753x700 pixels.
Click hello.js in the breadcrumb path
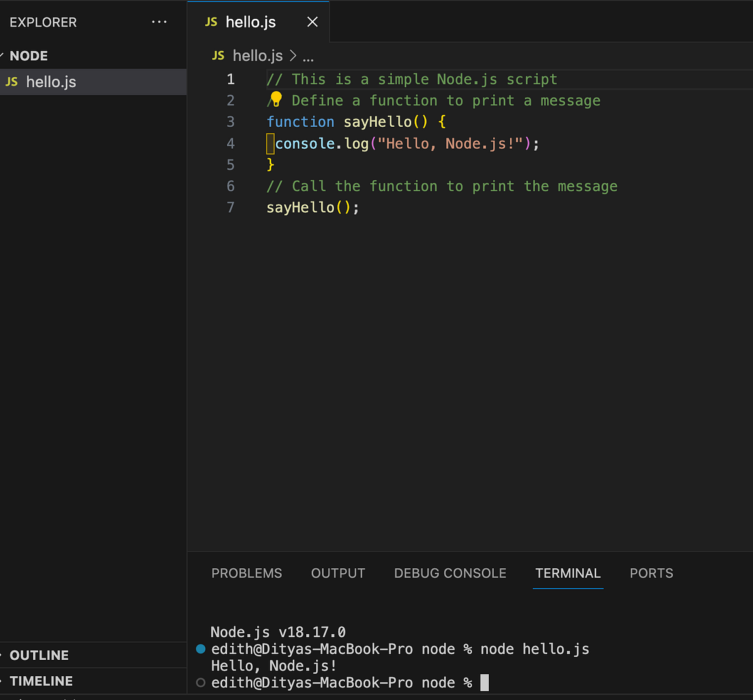pyautogui.click(x=256, y=56)
